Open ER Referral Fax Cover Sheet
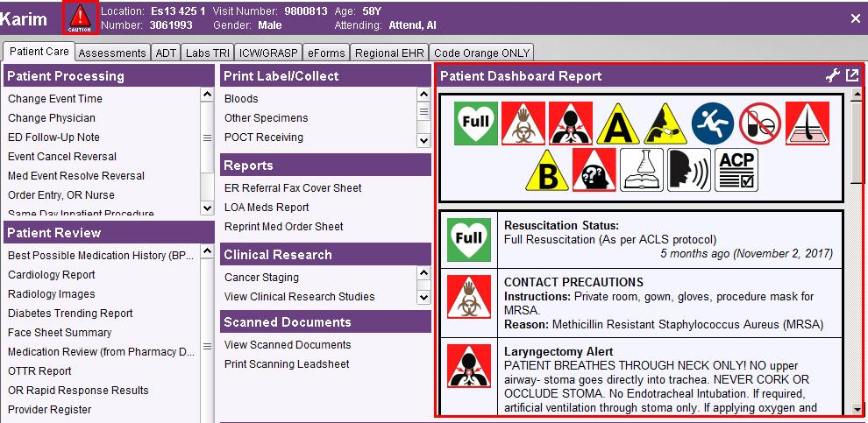The image size is (868, 423). 293,188
